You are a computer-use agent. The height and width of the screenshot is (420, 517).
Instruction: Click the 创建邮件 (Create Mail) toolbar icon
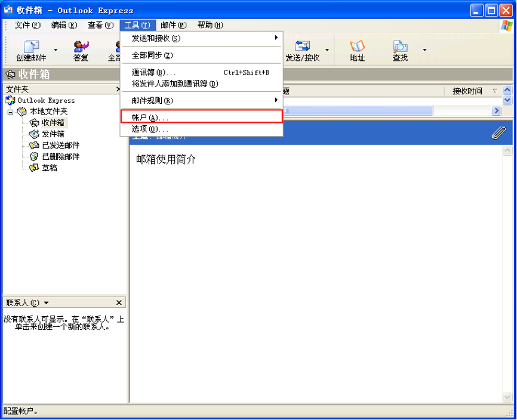coord(30,47)
